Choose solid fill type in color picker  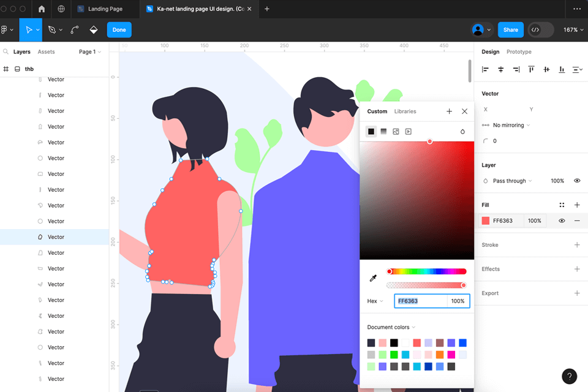pyautogui.click(x=371, y=131)
